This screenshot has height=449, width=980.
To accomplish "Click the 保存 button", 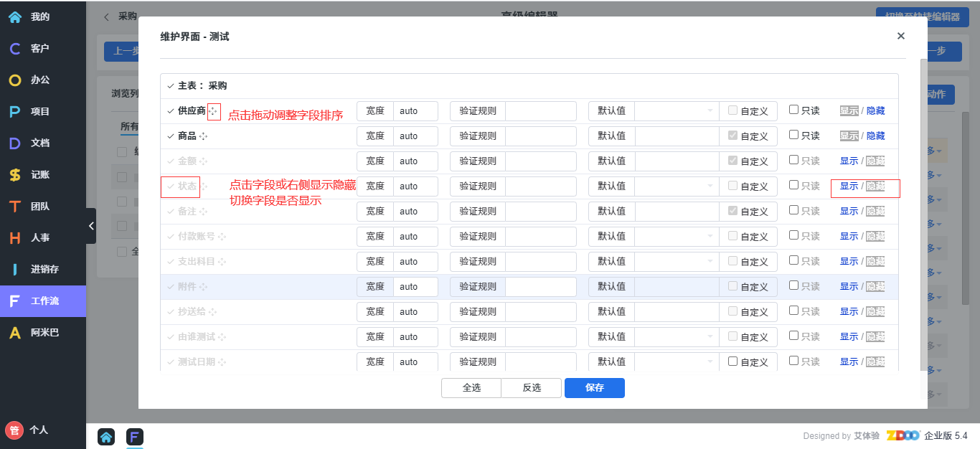I will coord(594,388).
